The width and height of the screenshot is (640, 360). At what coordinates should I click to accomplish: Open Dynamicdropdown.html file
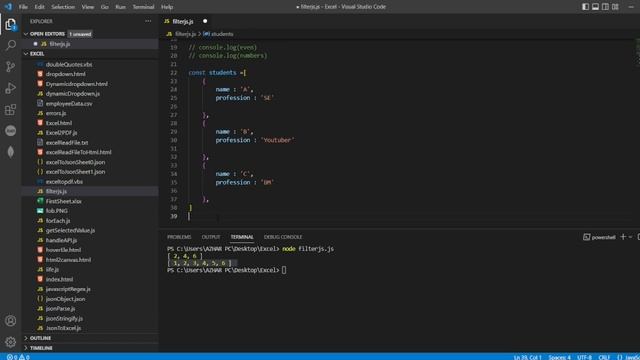click(76, 84)
